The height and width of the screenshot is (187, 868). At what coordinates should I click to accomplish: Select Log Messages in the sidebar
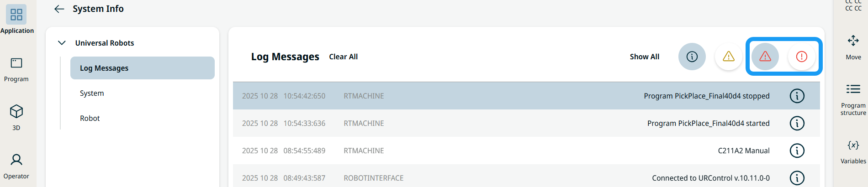[x=142, y=68]
